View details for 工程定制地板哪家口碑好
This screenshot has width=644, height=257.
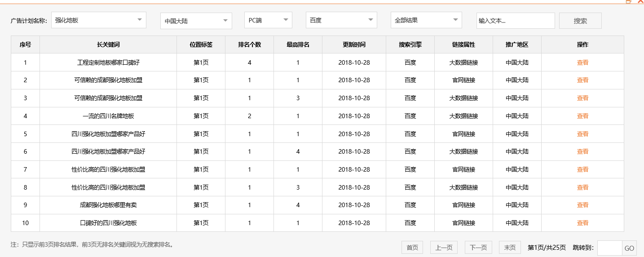tap(582, 62)
